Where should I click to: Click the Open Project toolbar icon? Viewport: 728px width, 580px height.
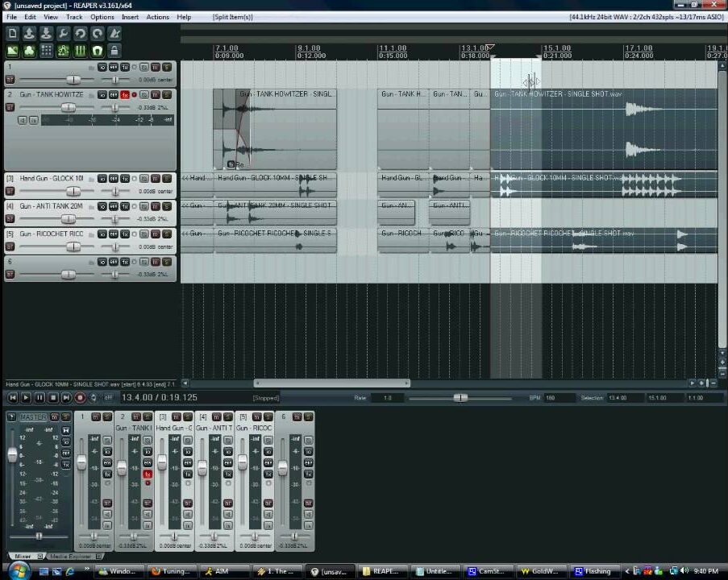click(29, 33)
